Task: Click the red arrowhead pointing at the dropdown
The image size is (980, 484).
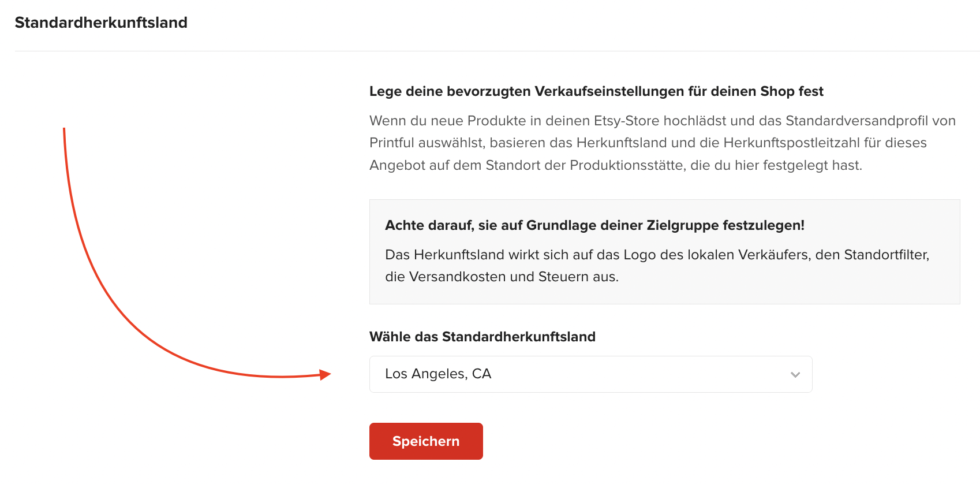Action: [326, 375]
